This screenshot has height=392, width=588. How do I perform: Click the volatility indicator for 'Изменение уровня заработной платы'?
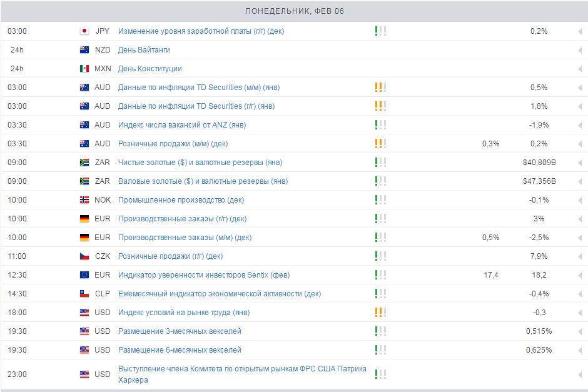[x=380, y=31]
